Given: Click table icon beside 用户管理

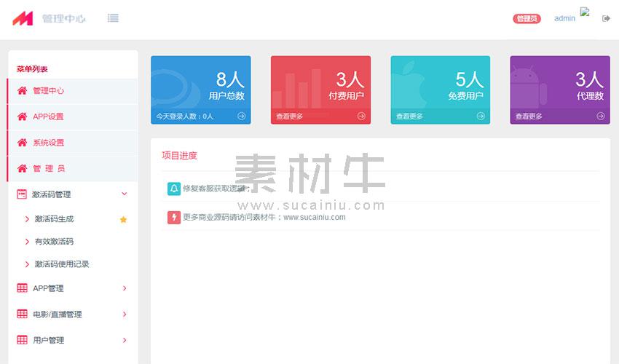Looking at the screenshot, I should click(x=22, y=340).
